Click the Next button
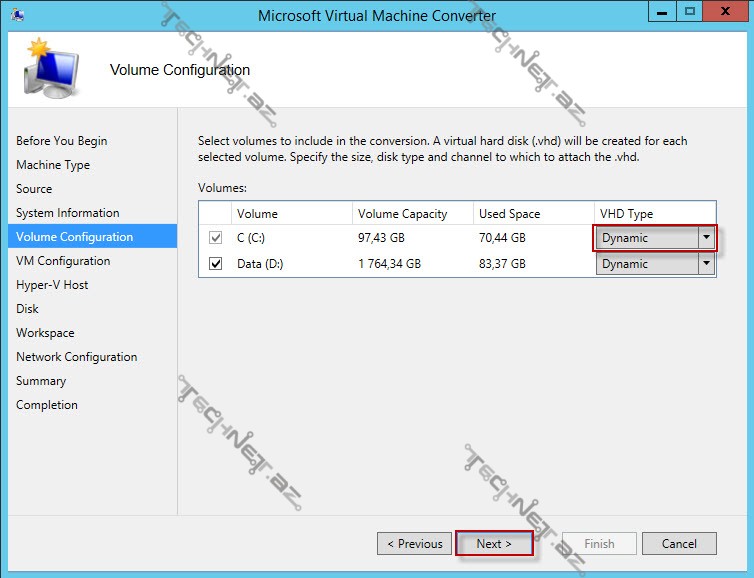 pyautogui.click(x=494, y=544)
